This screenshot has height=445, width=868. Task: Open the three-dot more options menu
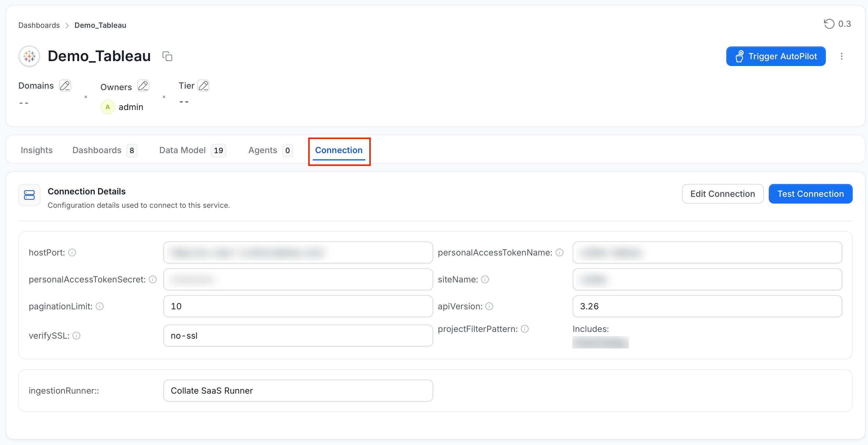point(841,56)
